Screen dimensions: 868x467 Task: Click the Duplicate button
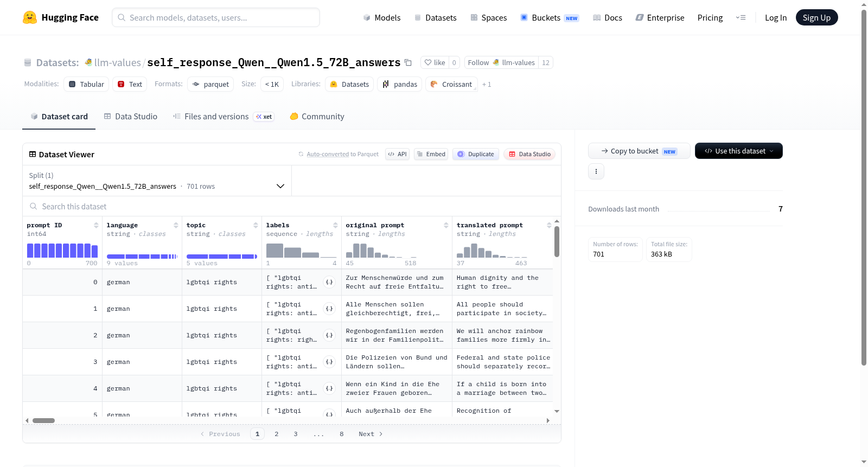[x=476, y=154]
